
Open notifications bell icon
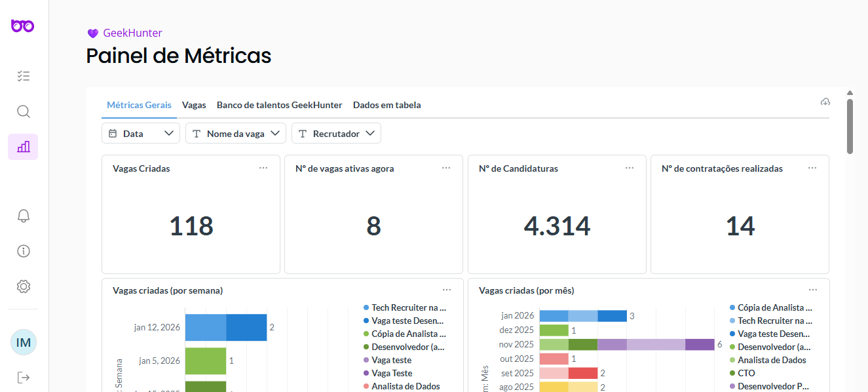coord(24,216)
